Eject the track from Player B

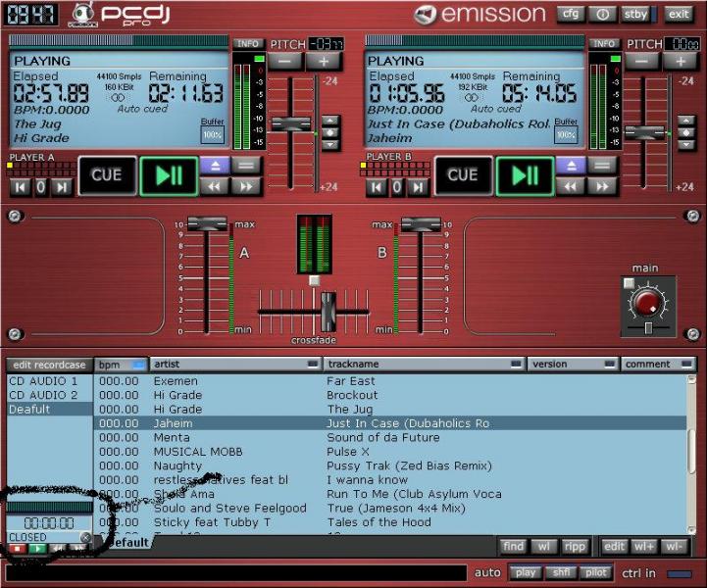572,166
